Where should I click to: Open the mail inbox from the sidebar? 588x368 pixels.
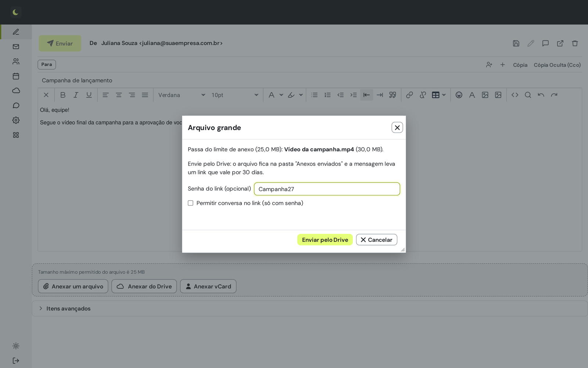(x=16, y=47)
